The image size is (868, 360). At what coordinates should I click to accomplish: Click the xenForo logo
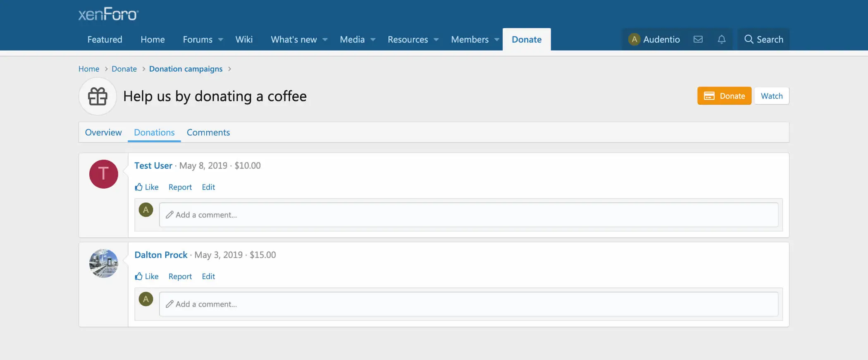click(x=108, y=14)
